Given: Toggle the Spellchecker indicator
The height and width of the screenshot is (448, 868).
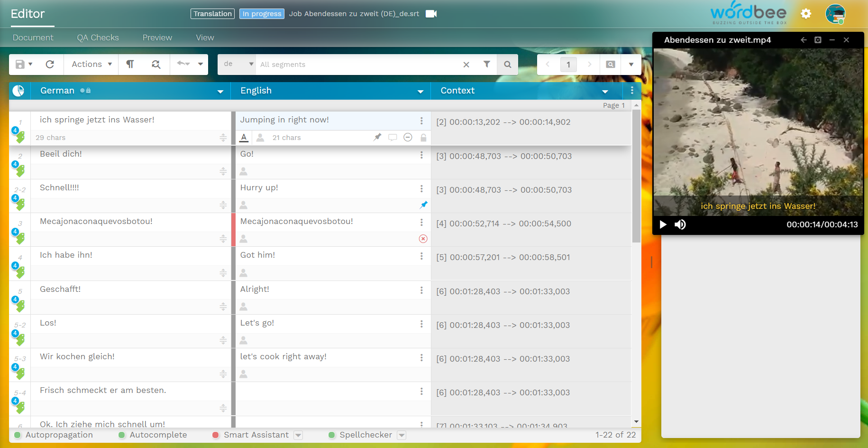Looking at the screenshot, I should [x=332, y=435].
